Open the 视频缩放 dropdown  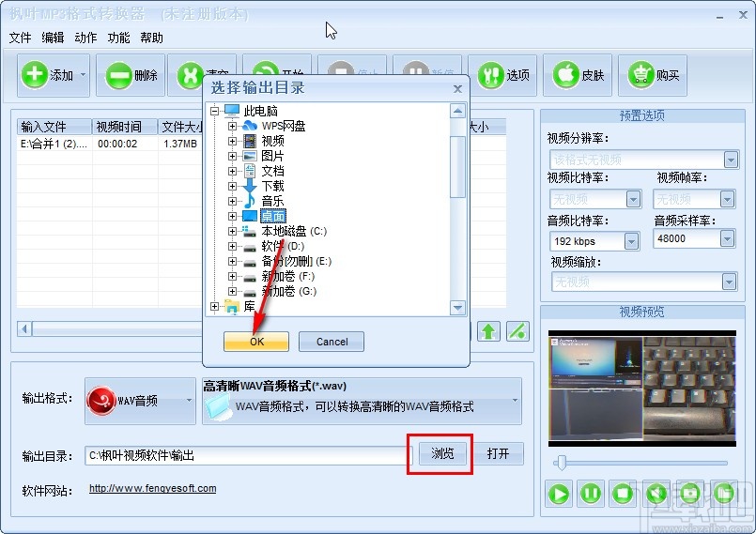[x=729, y=282]
